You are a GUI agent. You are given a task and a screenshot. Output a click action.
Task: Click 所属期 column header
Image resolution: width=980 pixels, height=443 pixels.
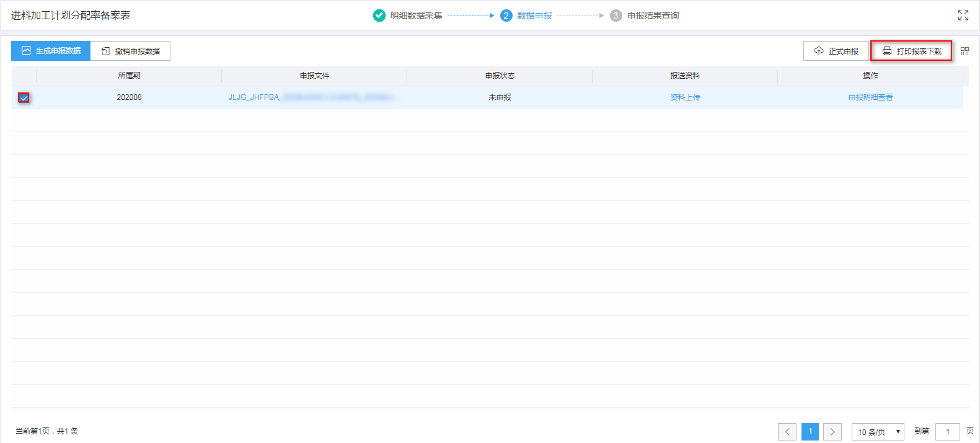pyautogui.click(x=129, y=76)
